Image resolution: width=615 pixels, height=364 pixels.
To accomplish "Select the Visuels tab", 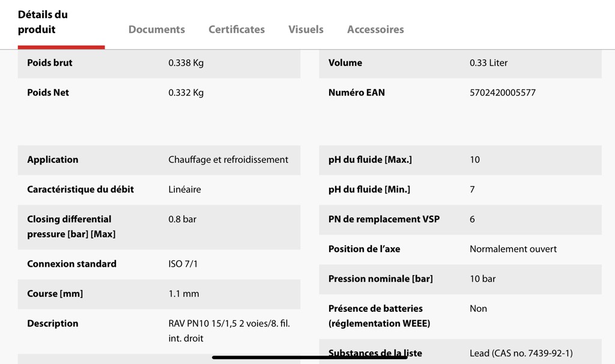I will point(306,29).
